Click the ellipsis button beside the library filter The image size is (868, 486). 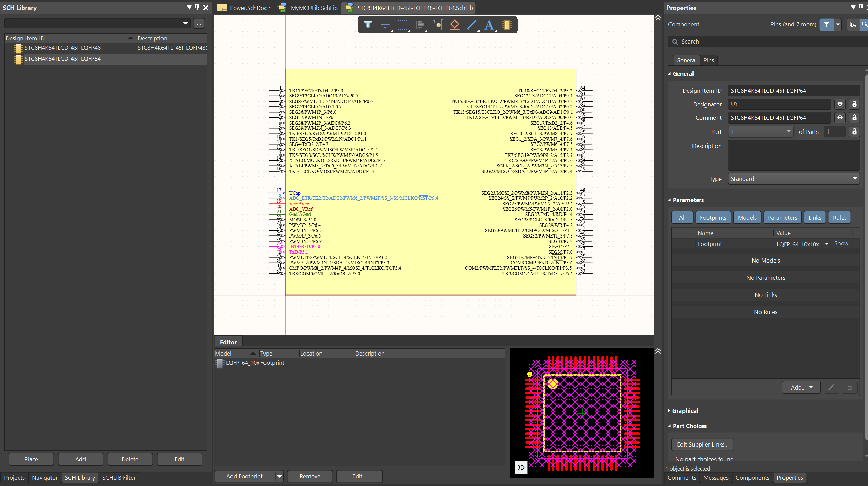199,24
